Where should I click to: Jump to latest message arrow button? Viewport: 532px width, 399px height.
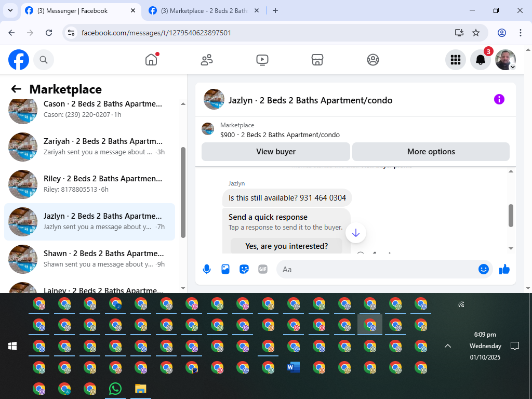(355, 233)
